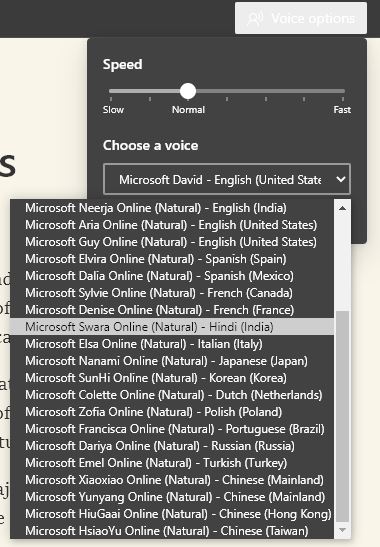Pick Microsoft Colette Online - Dutch (Netherlands)
380x547 pixels.
coord(172,395)
